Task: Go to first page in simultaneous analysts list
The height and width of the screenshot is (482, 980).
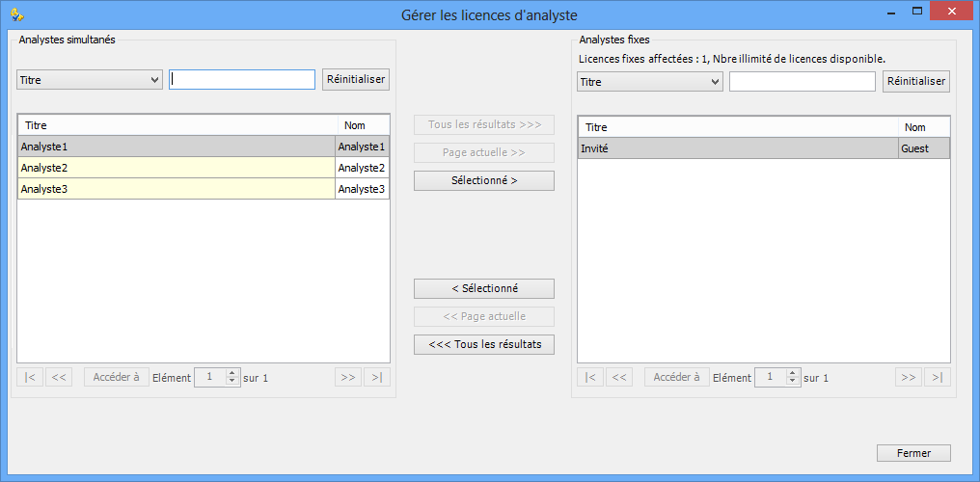Action: coord(30,377)
